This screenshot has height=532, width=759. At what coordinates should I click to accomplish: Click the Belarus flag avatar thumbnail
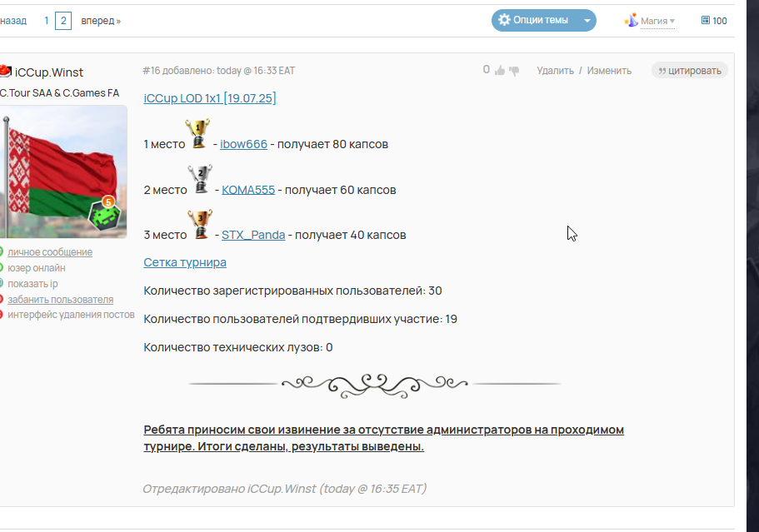click(x=63, y=172)
